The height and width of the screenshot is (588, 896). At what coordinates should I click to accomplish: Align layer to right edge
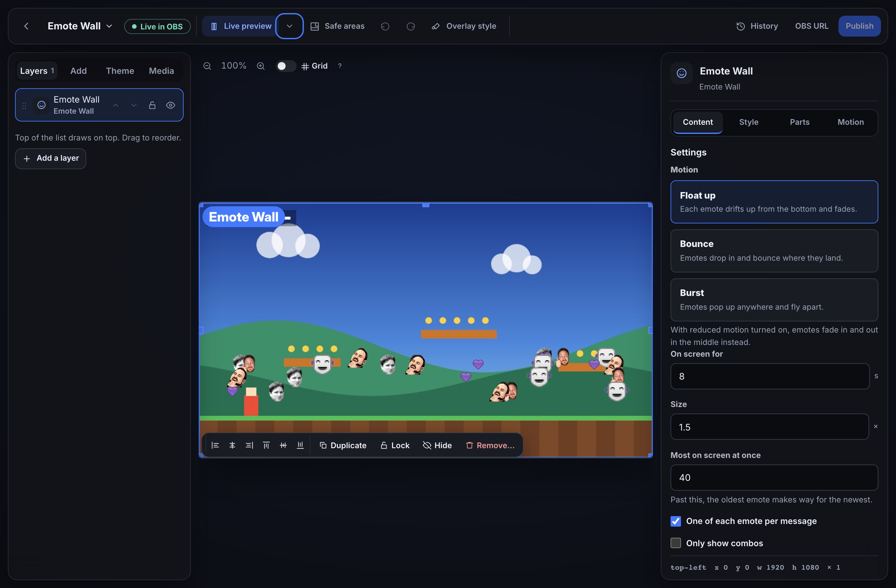pos(249,445)
